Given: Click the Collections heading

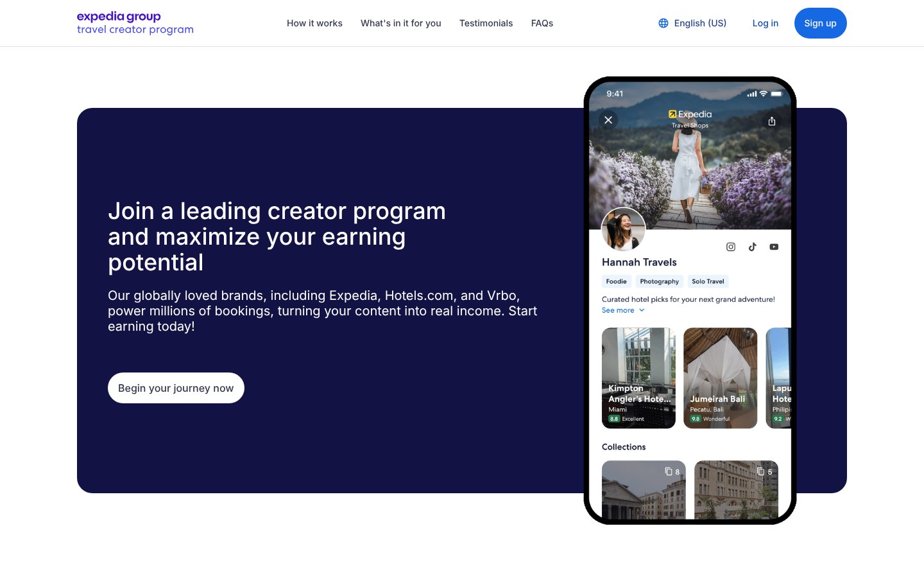Looking at the screenshot, I should (624, 447).
